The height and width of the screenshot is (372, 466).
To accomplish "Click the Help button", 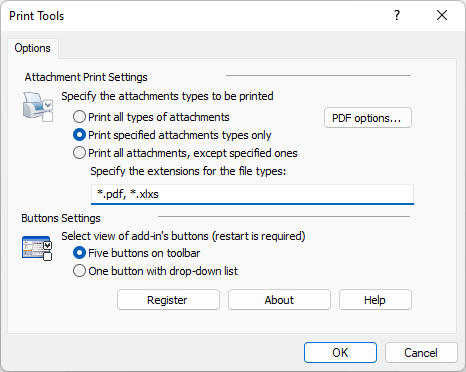I will pos(375,300).
